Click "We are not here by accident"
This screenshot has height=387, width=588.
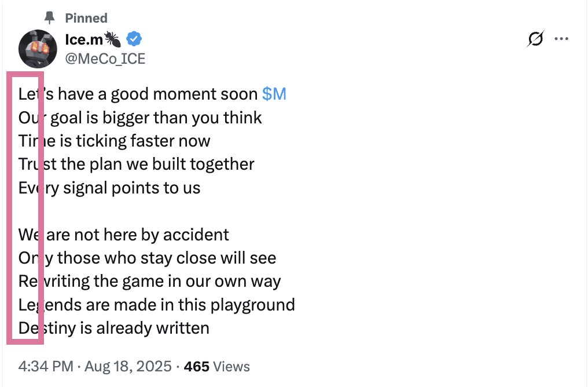[x=124, y=235]
